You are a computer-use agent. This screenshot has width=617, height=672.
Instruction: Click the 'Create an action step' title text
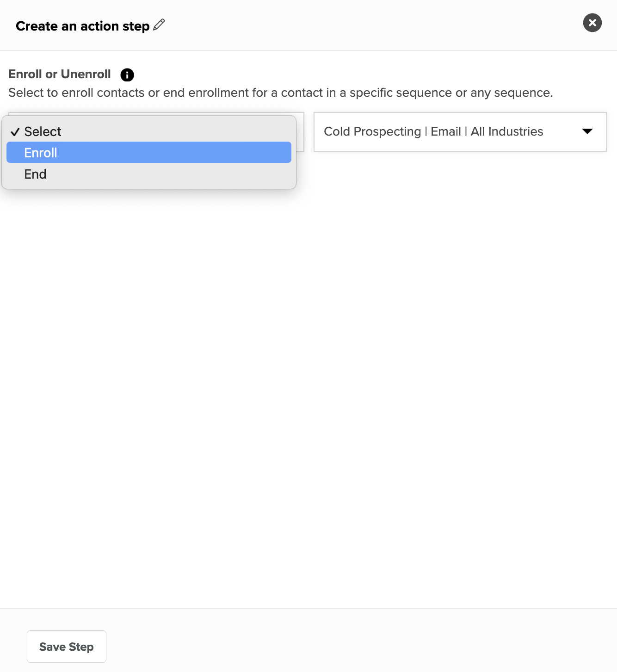pos(83,26)
